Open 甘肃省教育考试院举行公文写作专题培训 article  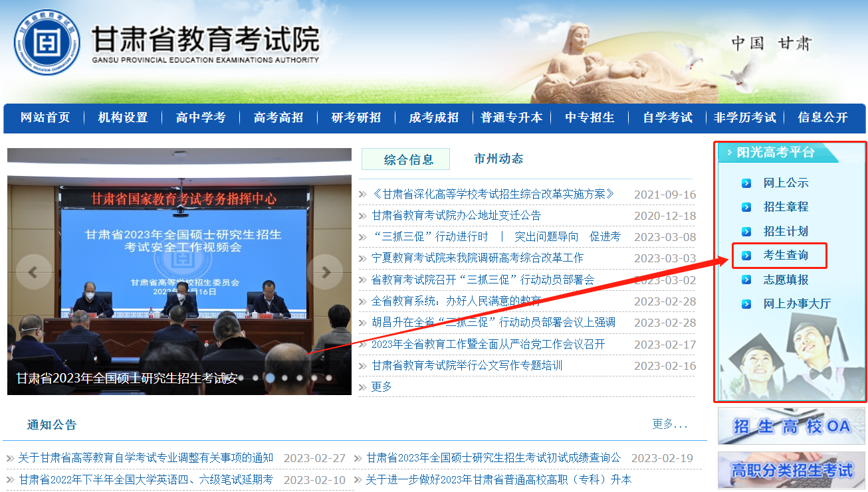[x=467, y=366]
